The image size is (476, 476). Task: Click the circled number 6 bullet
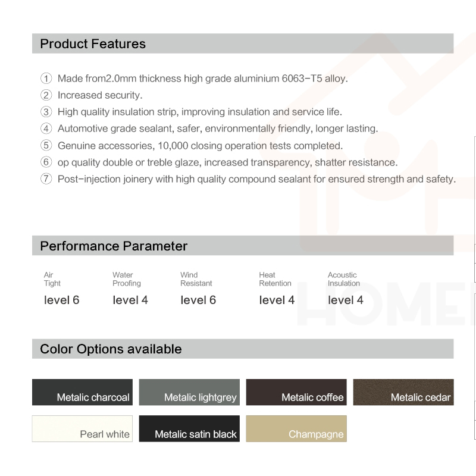tap(46, 162)
